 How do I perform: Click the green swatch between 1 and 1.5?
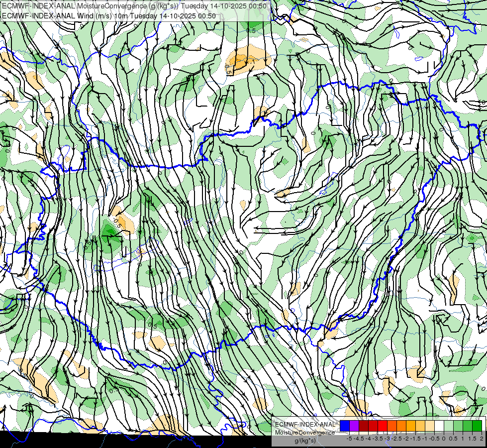pyautogui.click(x=468, y=426)
